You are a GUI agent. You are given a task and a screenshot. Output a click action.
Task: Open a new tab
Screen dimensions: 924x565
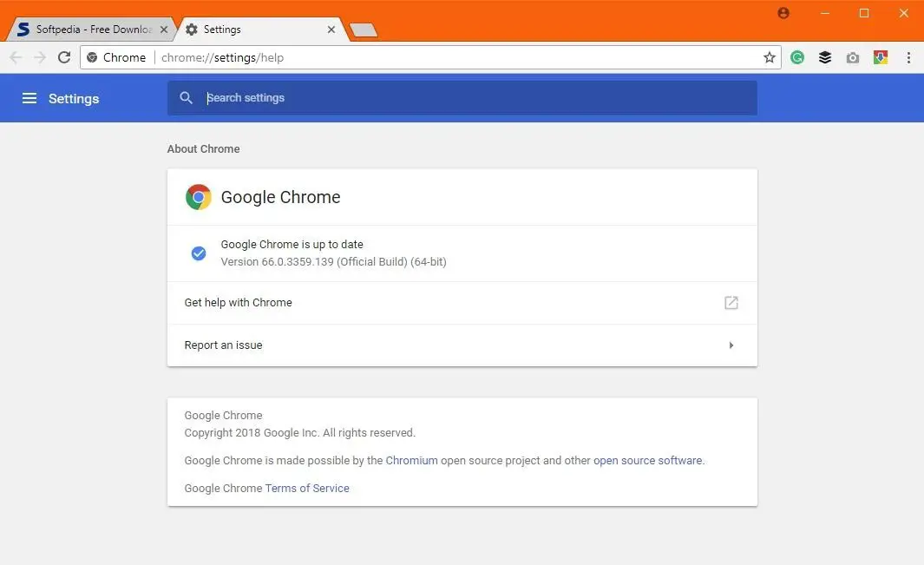tap(364, 30)
